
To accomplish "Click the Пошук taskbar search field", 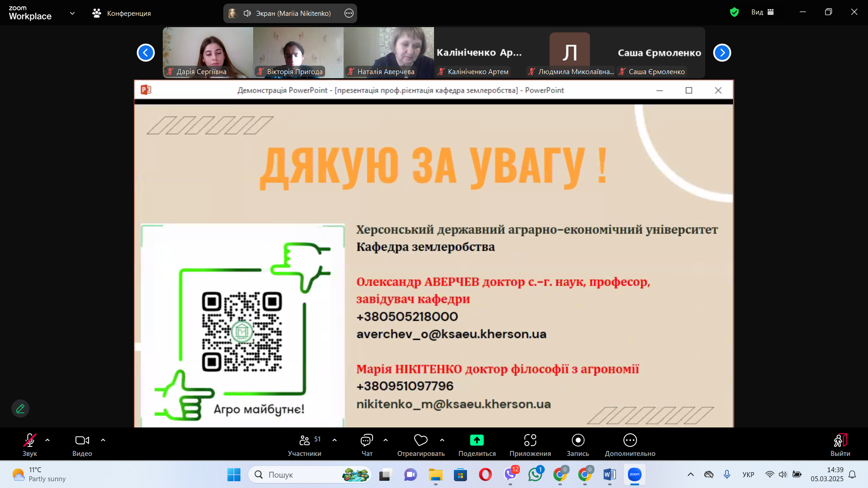I will click(310, 474).
